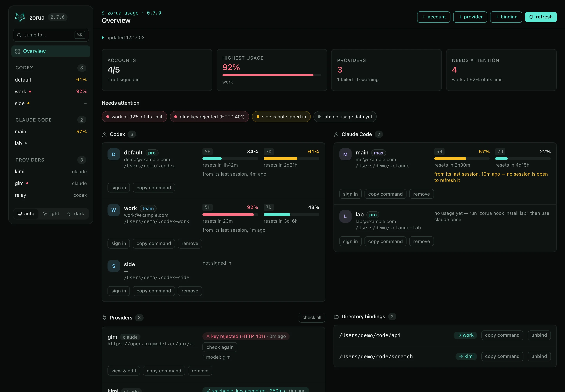Viewport: 565px width, 392px height.
Task: Click the plug icon beside Providers heading
Action: point(104,318)
